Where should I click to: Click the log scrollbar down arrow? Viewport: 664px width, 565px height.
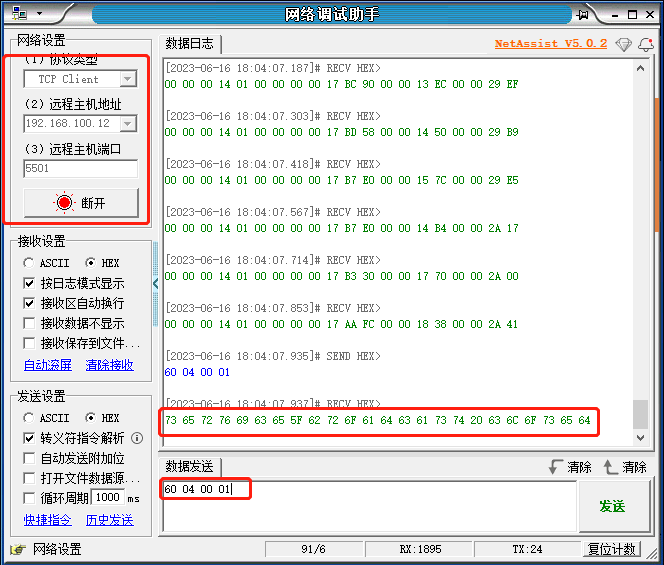(640, 438)
